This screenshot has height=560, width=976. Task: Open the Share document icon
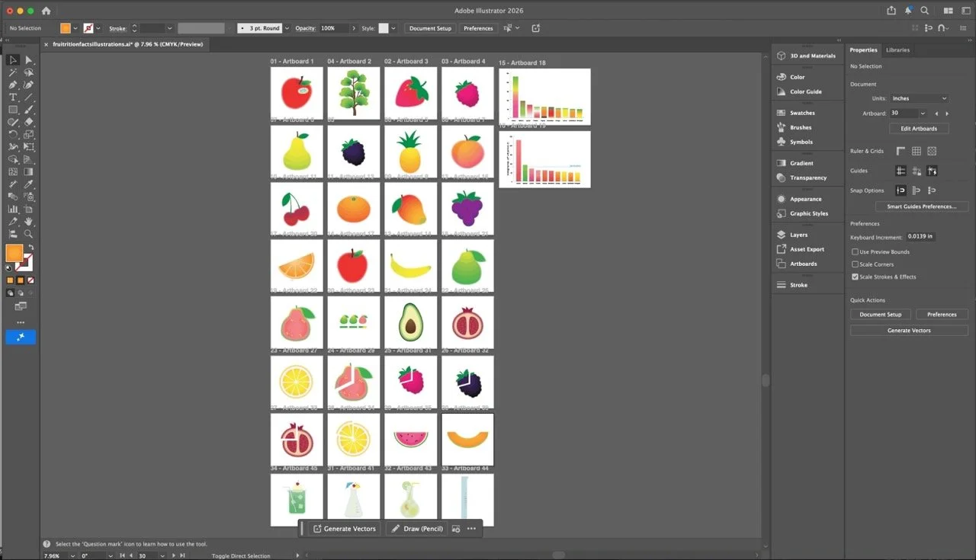click(891, 11)
